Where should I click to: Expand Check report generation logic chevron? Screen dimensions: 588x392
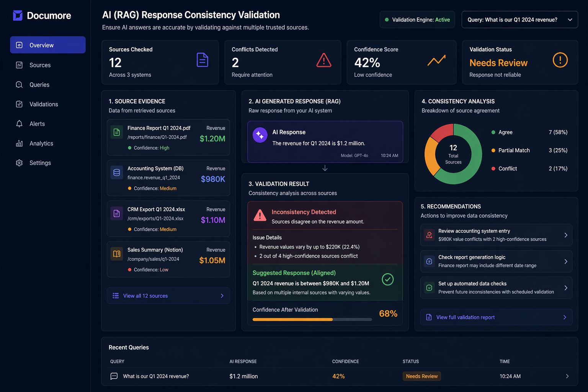pos(566,261)
